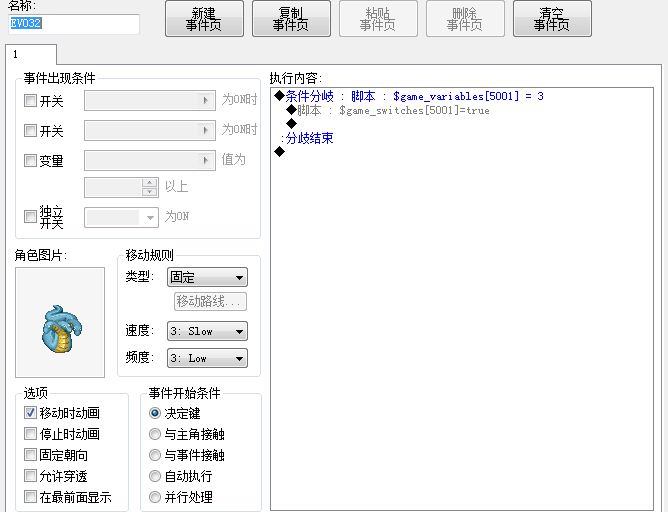
Task: Select the empty line inside the branch
Action: pos(292,124)
